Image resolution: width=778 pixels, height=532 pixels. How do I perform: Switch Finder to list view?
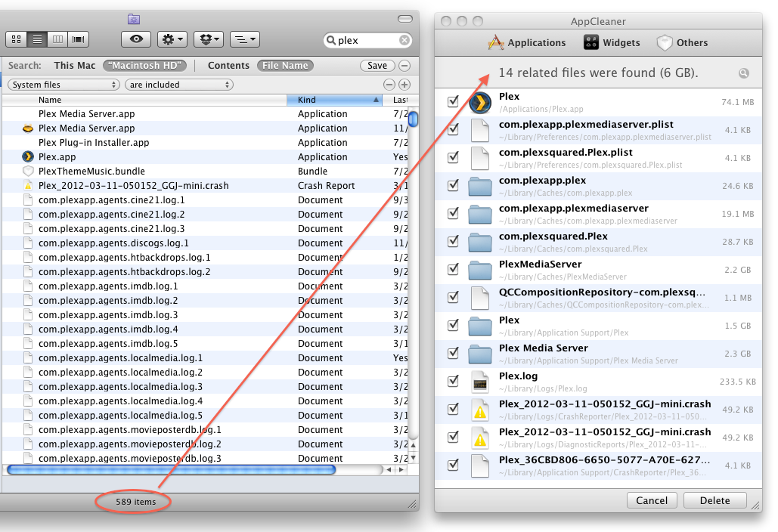(x=37, y=39)
